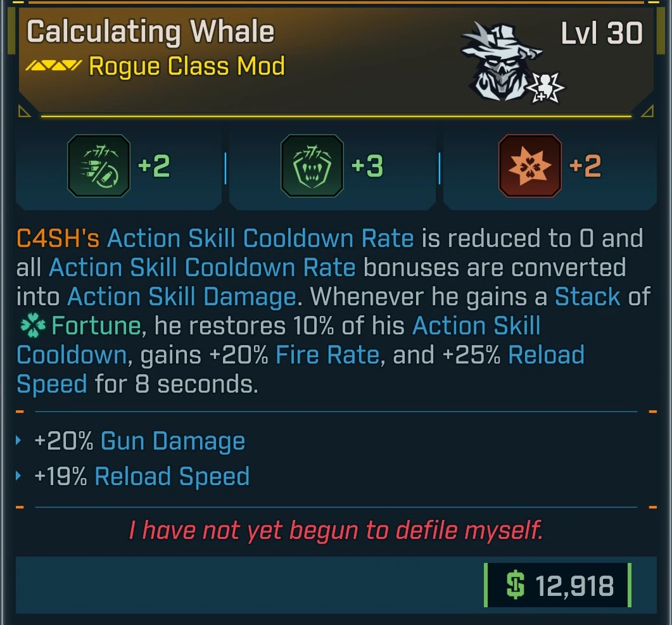Click the Rogue Class Mod label

point(187,66)
